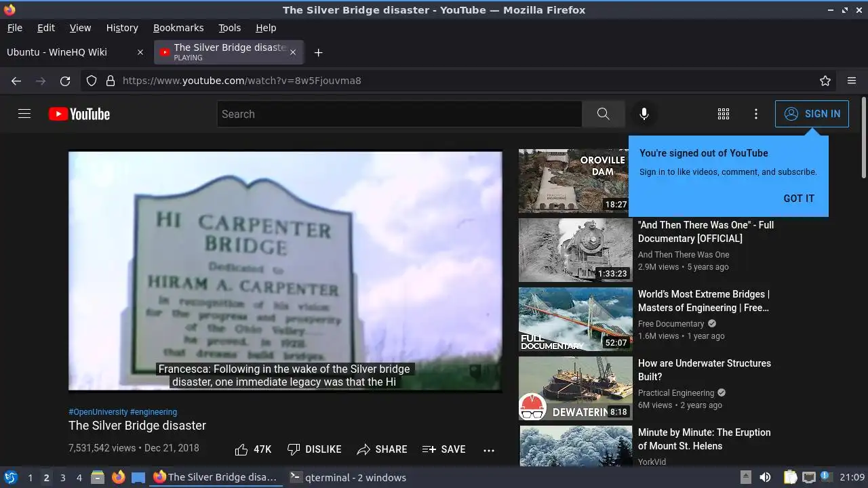868x488 pixels.
Task: Switch to workspace 3 in the pager
Action: [x=62, y=478]
